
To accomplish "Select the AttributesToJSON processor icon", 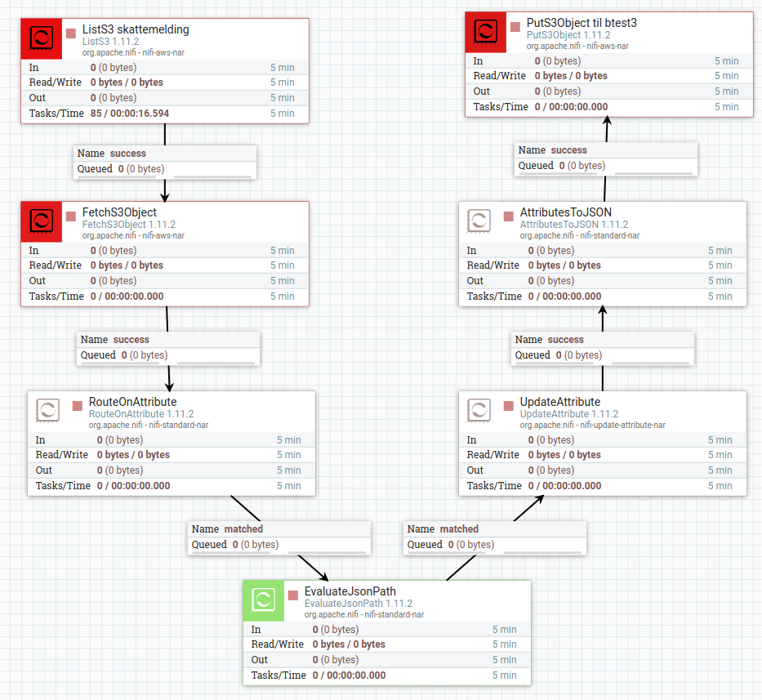I will (479, 221).
